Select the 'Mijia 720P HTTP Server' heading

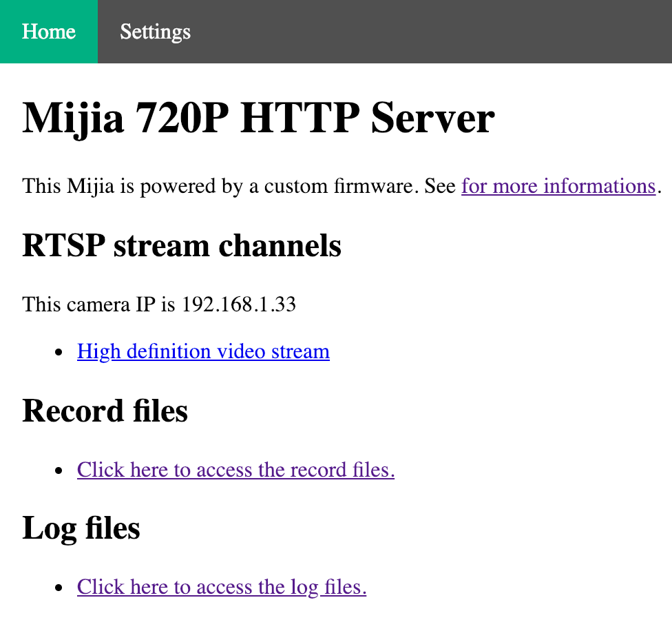(x=258, y=118)
